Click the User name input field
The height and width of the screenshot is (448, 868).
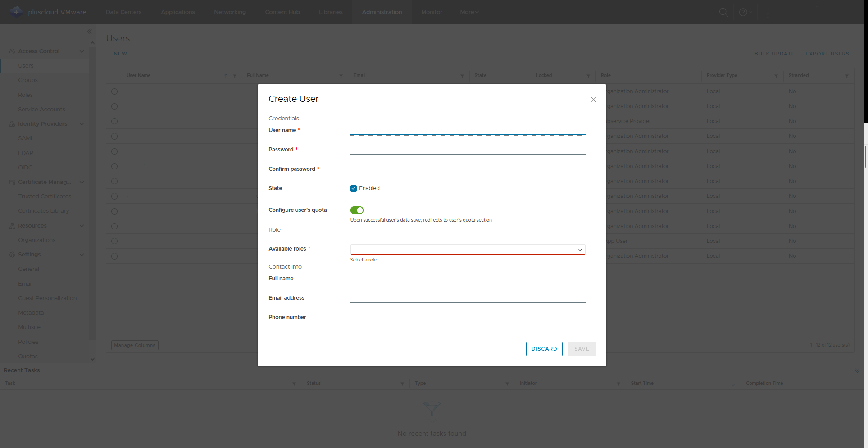click(468, 130)
